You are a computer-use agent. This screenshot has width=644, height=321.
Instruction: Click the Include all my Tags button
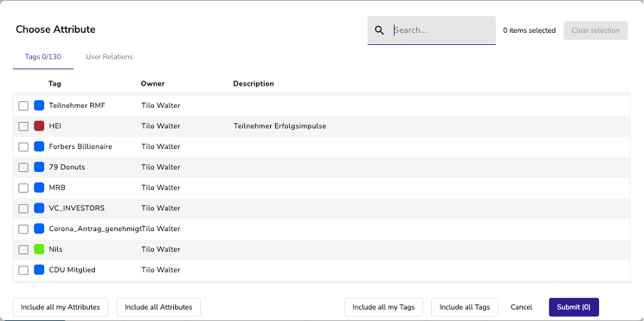[x=383, y=307]
